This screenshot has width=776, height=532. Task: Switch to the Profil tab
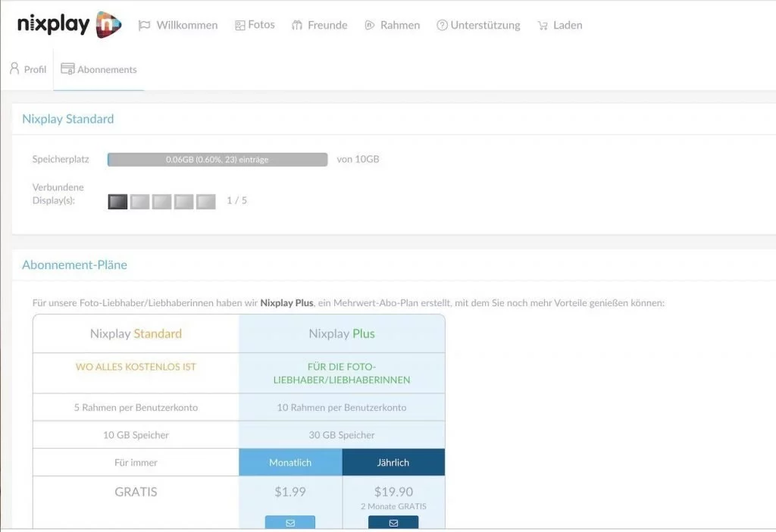28,69
